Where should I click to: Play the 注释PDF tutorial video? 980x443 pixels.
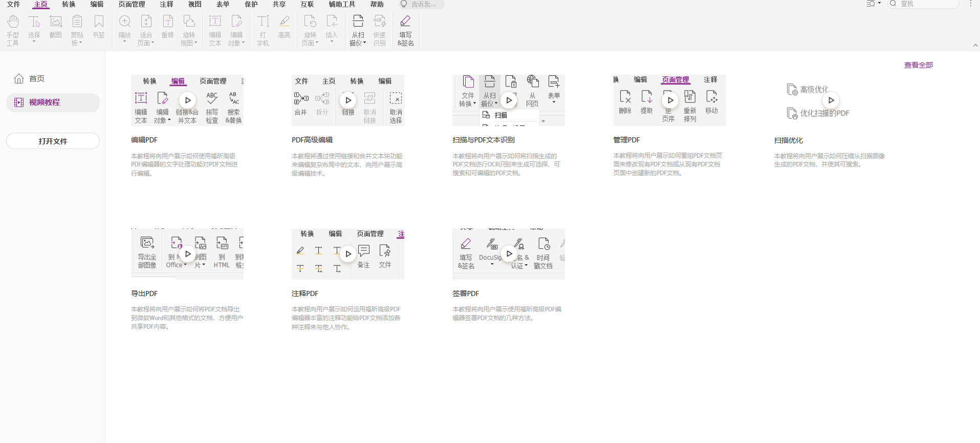pyautogui.click(x=348, y=254)
